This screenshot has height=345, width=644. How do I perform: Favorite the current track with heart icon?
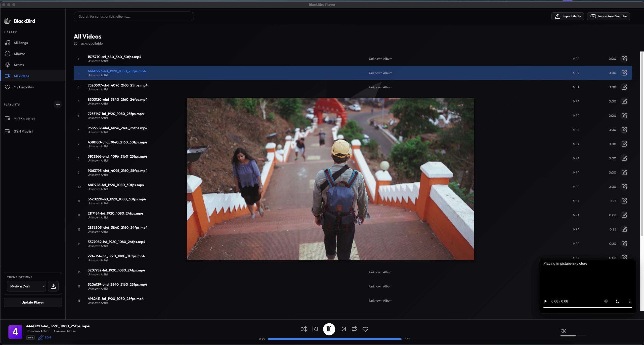(x=365, y=329)
